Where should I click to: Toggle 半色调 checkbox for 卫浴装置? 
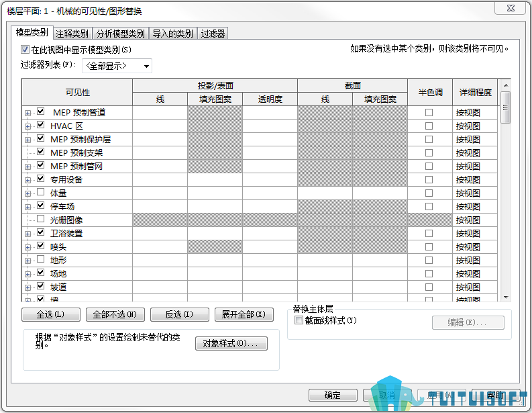[x=429, y=234]
